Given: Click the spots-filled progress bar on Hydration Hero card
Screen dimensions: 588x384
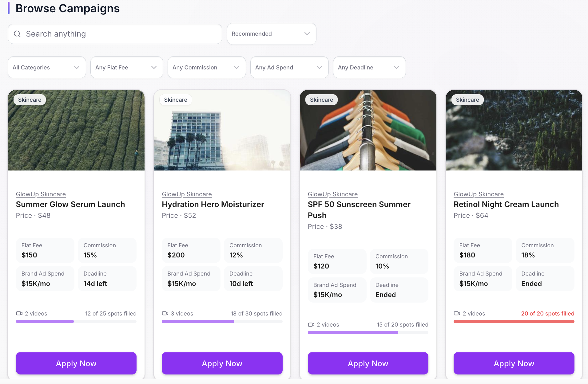Looking at the screenshot, I should pos(222,321).
